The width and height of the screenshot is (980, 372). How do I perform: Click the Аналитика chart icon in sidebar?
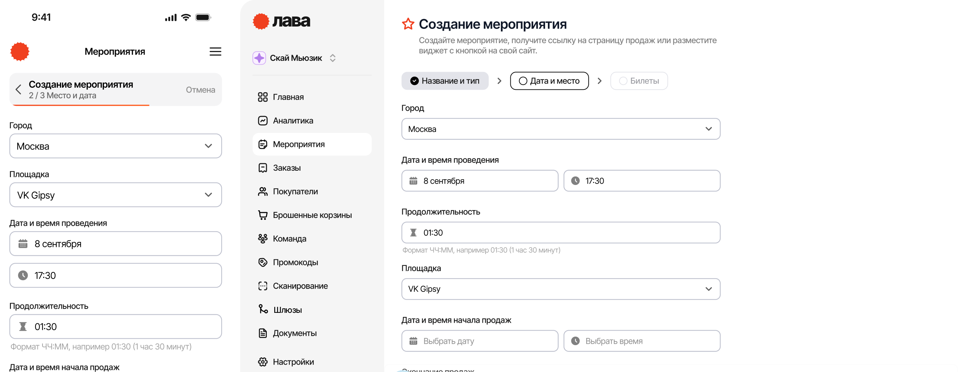262,120
